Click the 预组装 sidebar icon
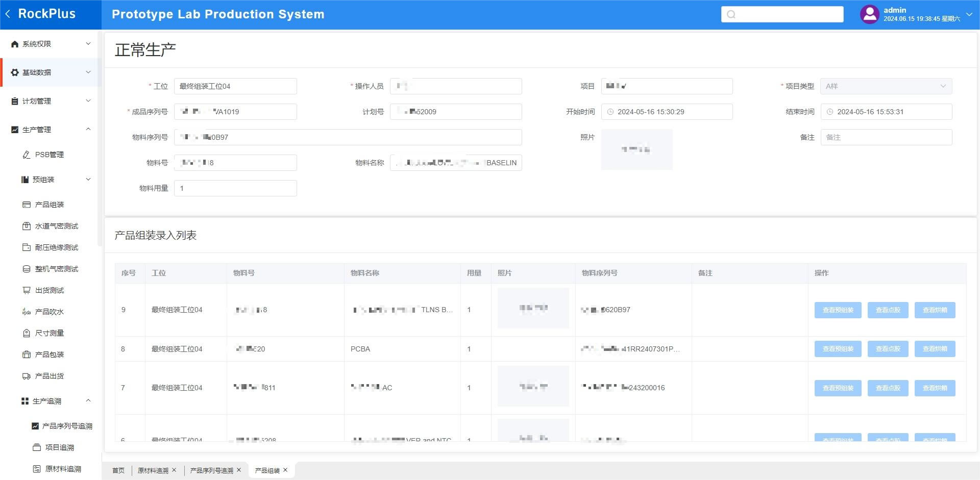980x480 pixels. 24,180
